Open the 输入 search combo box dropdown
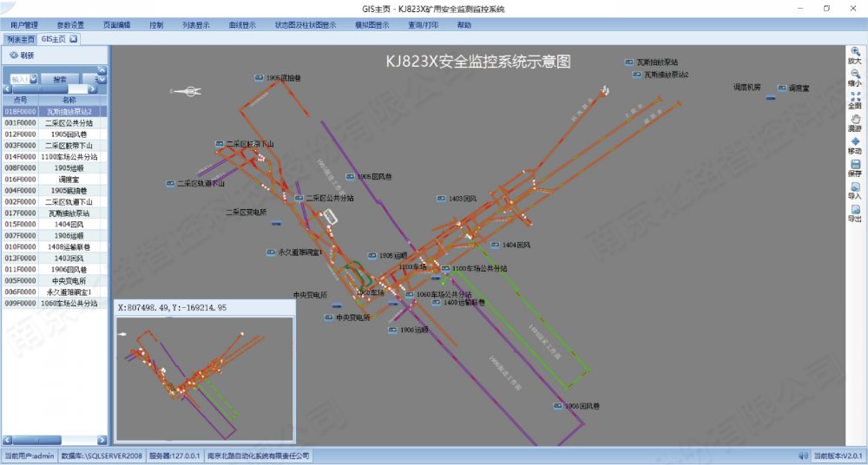 click(33, 79)
